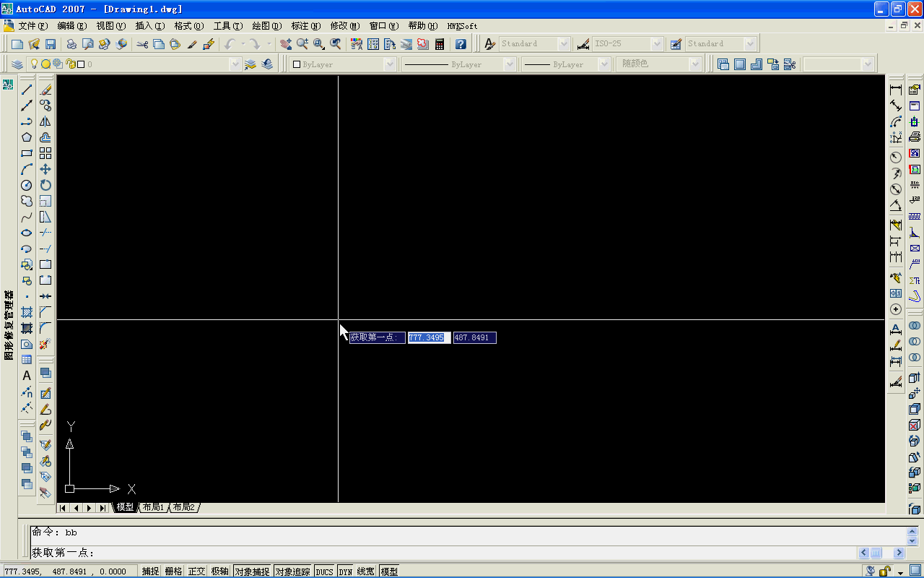
Task: Select the Rotate modify tool
Action: click(45, 185)
